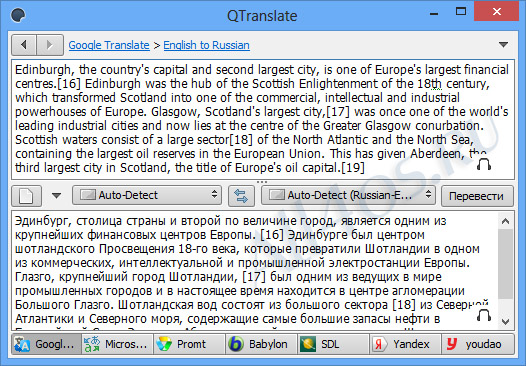Viewport: 526px width, 366px height.
Task: Open the options dropdown arrow at top right
Action: 503,45
